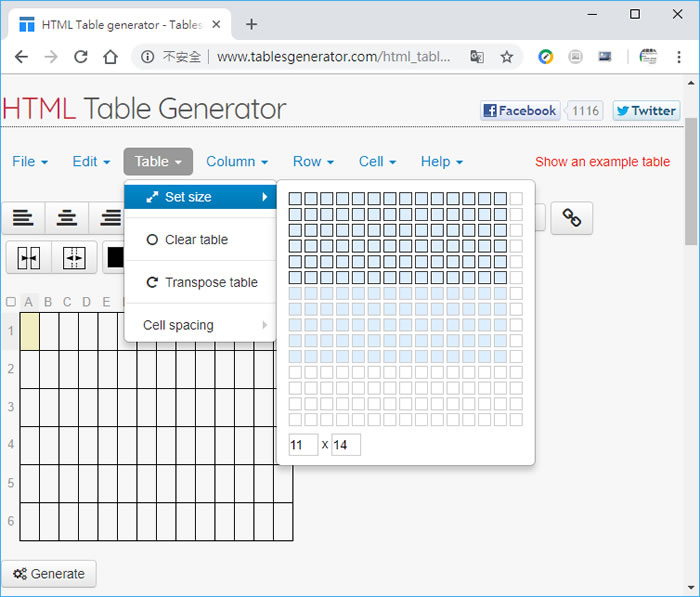Choose Clear table from Table menu
Screen dimensions: 700x597
(196, 240)
